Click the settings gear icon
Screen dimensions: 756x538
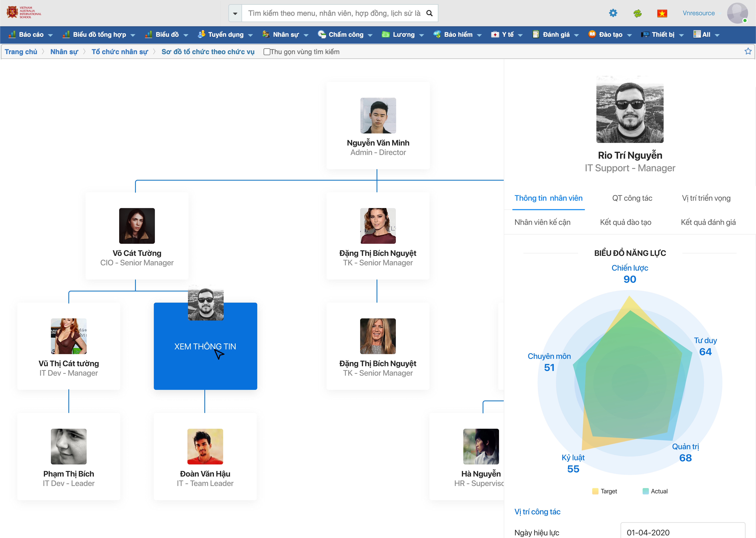click(613, 13)
